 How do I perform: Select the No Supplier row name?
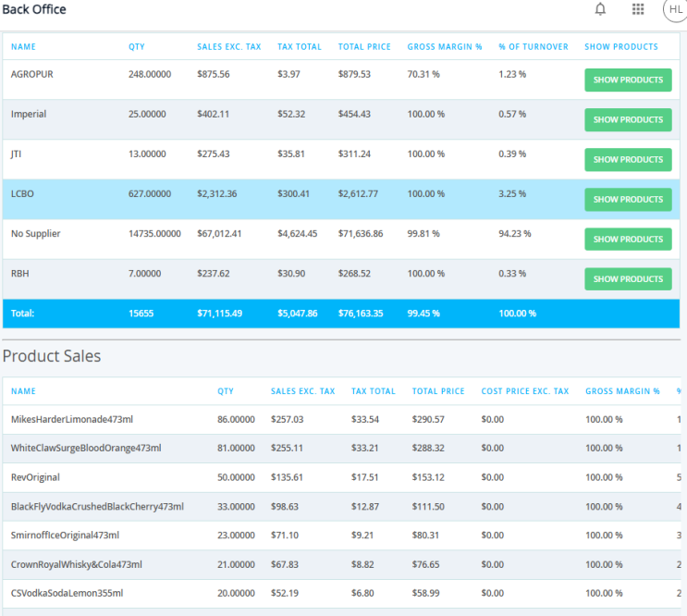coord(35,233)
